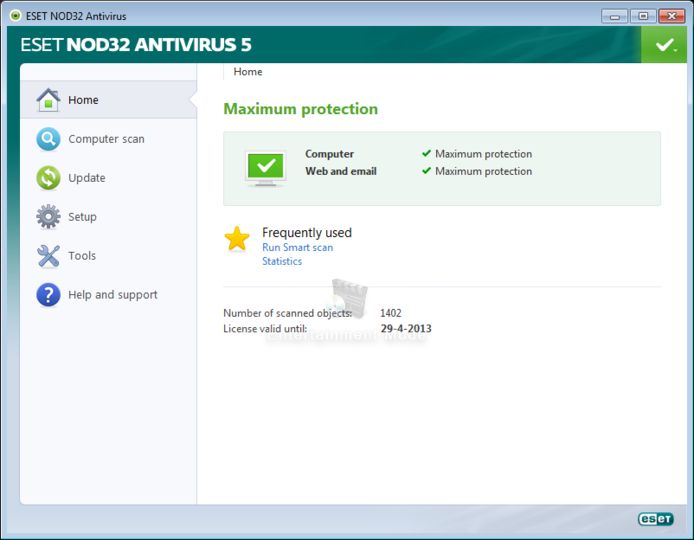This screenshot has height=540, width=694.
Task: Click the License valid until label
Action: click(x=265, y=328)
